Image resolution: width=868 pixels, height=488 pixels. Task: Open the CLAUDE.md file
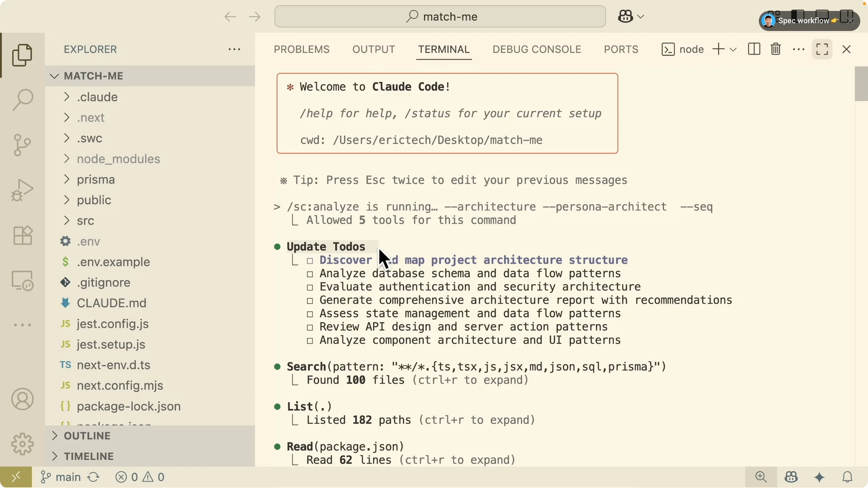point(150,303)
